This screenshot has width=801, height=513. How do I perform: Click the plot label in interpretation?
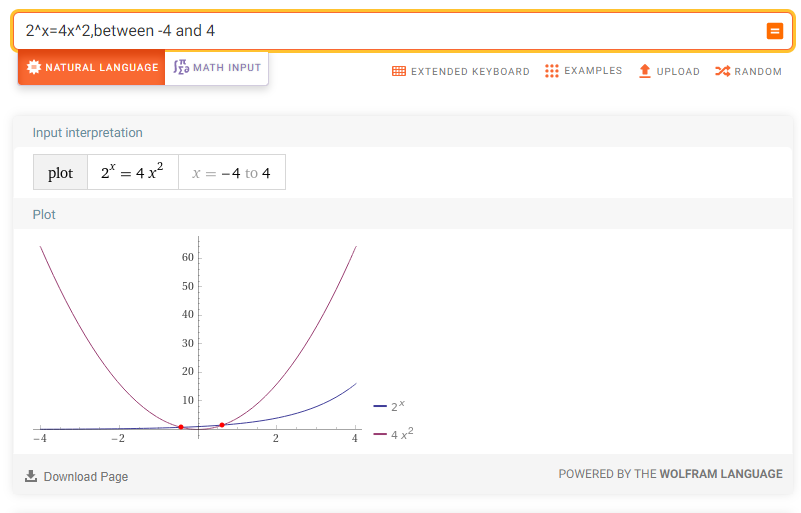[x=60, y=173]
